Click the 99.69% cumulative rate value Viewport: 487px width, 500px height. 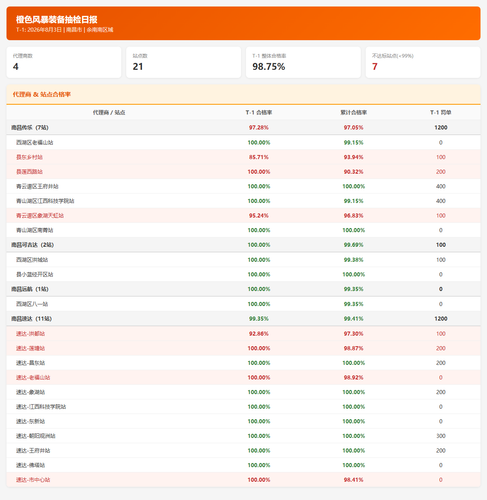pos(353,245)
